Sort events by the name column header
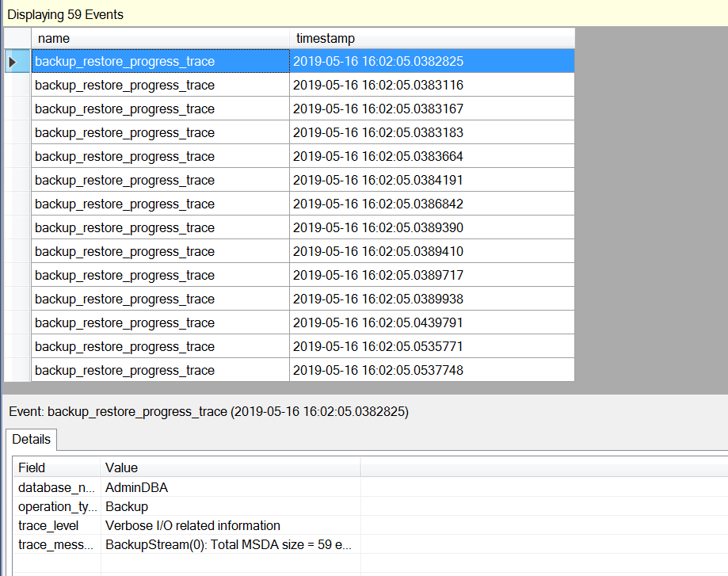Image resolution: width=728 pixels, height=576 pixels. pos(160,38)
